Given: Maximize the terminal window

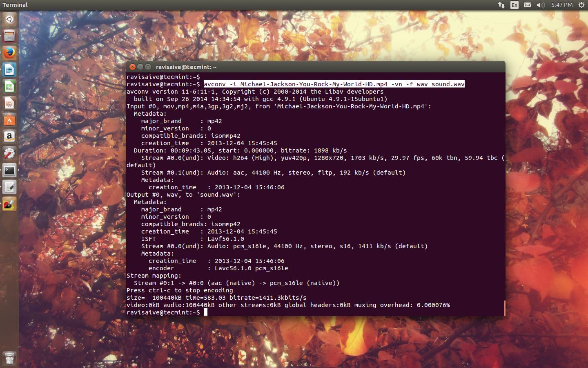Looking at the screenshot, I should (x=148, y=67).
